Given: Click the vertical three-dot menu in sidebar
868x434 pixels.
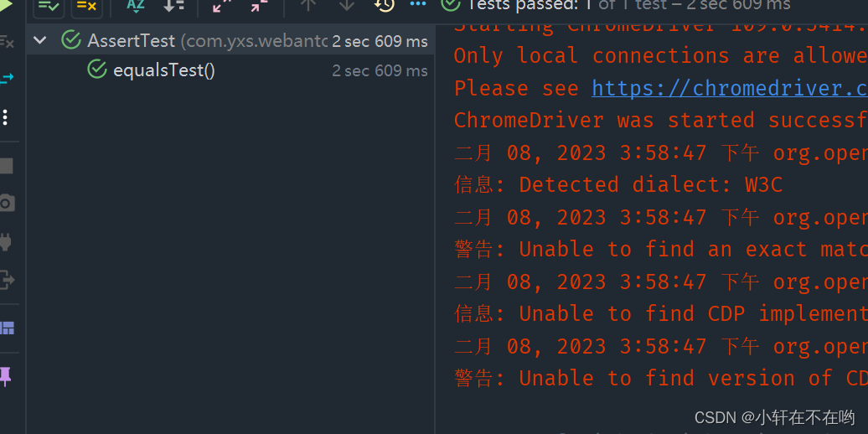Looking at the screenshot, I should click(x=5, y=117).
